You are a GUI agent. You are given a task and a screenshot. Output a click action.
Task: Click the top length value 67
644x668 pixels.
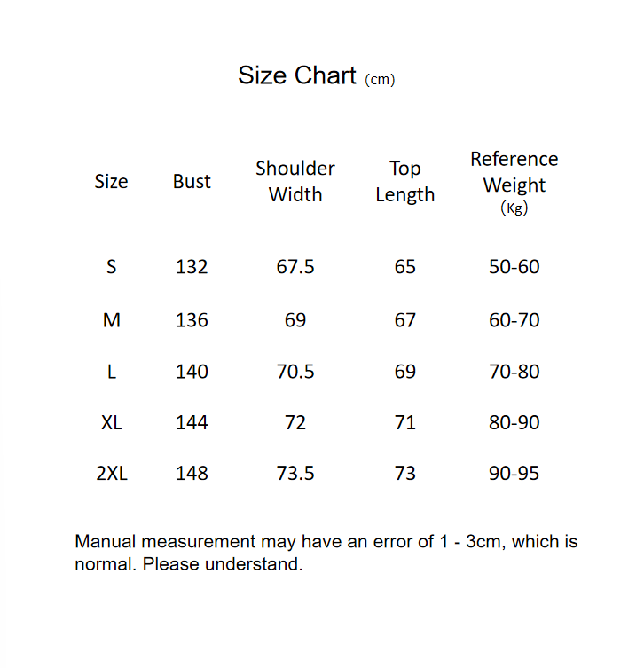405,320
